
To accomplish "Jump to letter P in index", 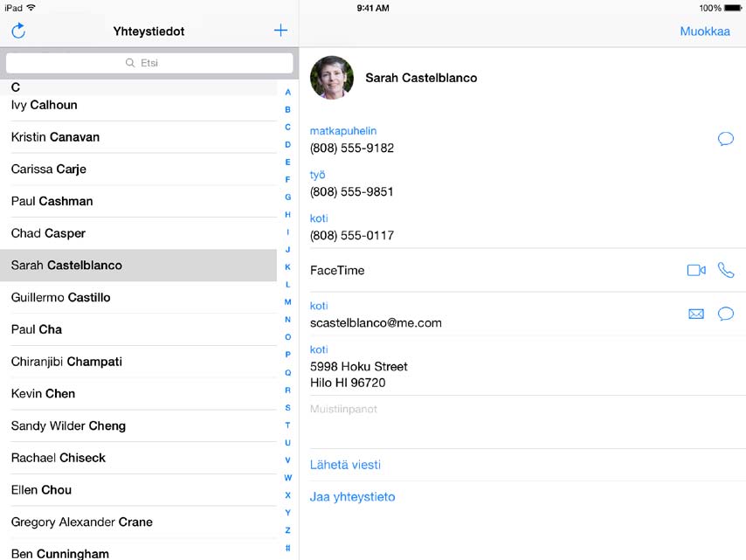I will (x=288, y=355).
